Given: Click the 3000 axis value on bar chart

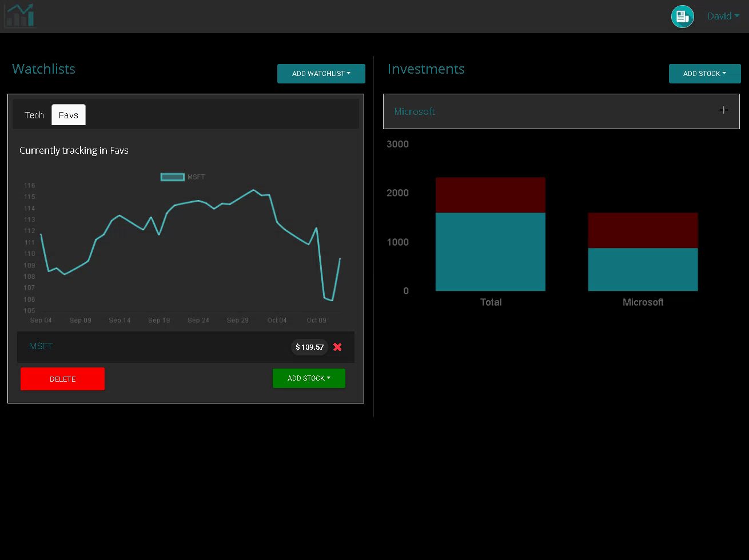Looking at the screenshot, I should 398,144.
